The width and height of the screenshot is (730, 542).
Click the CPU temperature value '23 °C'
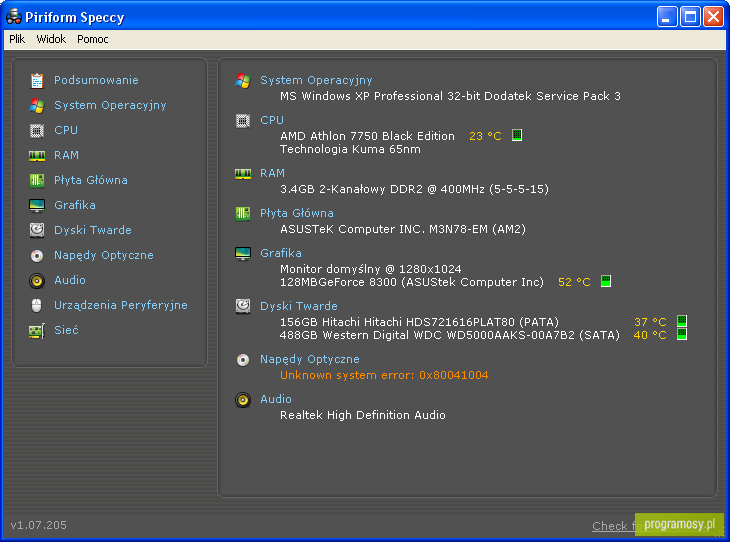tap(485, 136)
